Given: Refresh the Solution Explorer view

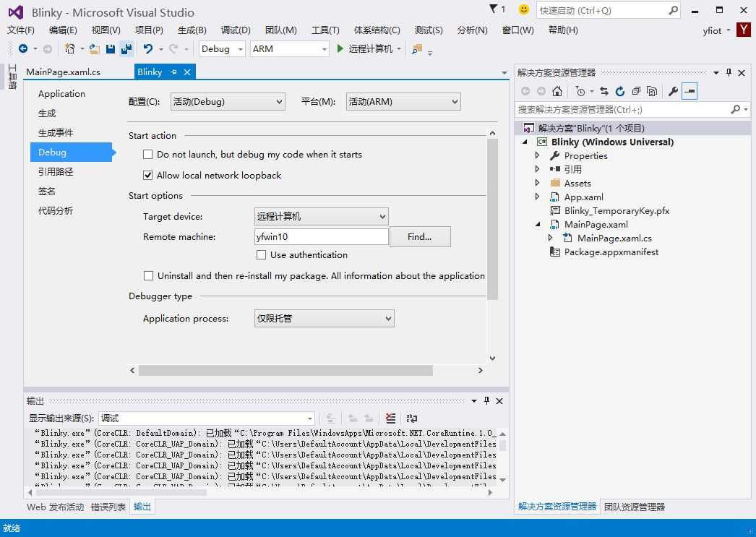Looking at the screenshot, I should pyautogui.click(x=619, y=91).
